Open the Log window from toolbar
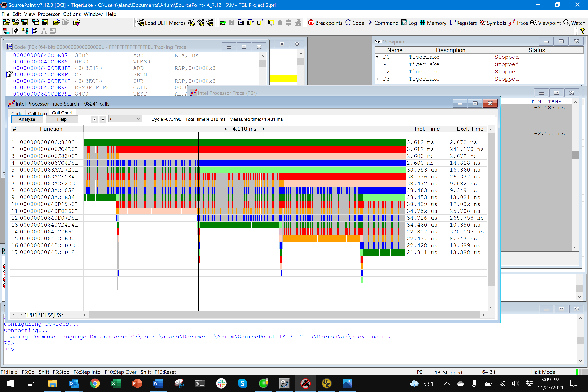This screenshot has width=588, height=392. pyautogui.click(x=409, y=23)
